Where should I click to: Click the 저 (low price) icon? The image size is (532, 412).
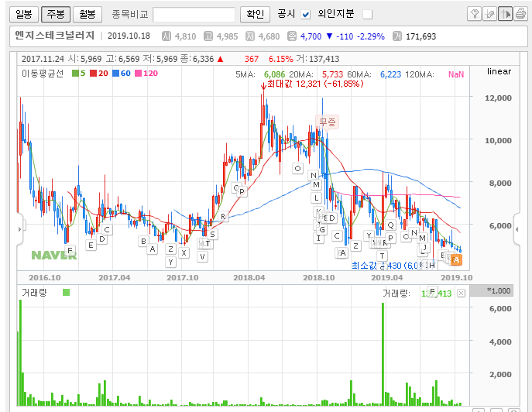pyautogui.click(x=250, y=36)
